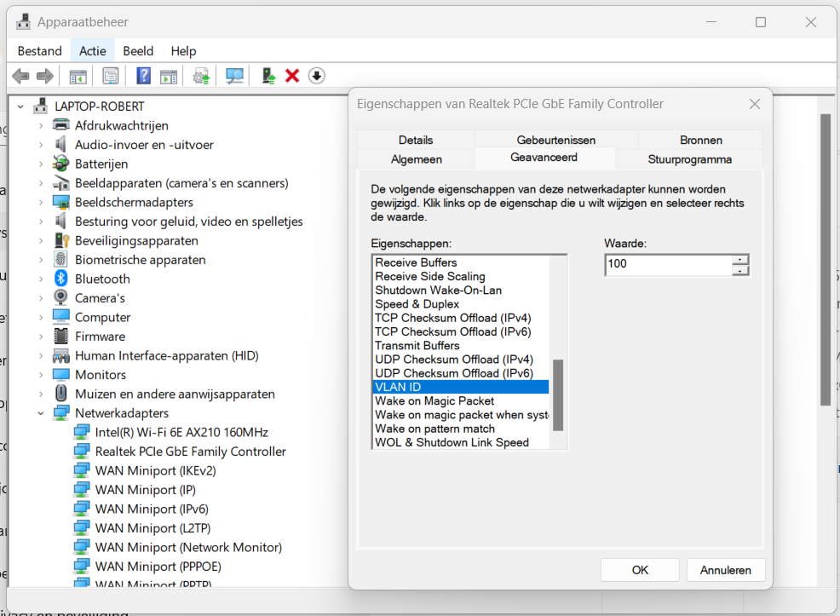The image size is (840, 616).
Task: Click the Muizen en andere aanwijsapparaten mouse icon
Action: 61,393
